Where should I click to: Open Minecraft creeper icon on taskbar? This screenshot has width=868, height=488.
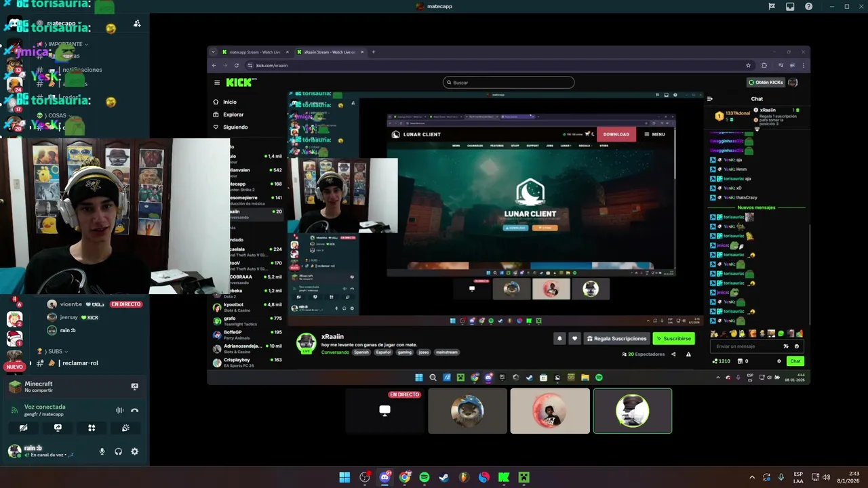(x=524, y=477)
